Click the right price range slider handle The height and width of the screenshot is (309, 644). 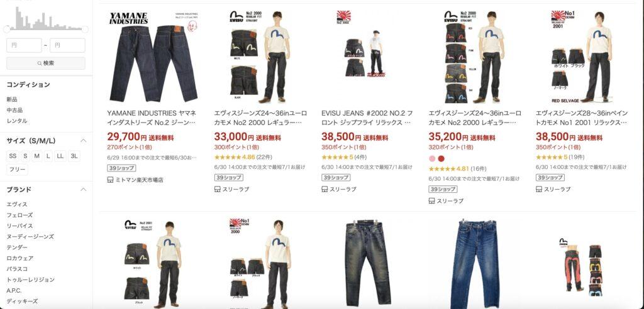[x=85, y=29]
